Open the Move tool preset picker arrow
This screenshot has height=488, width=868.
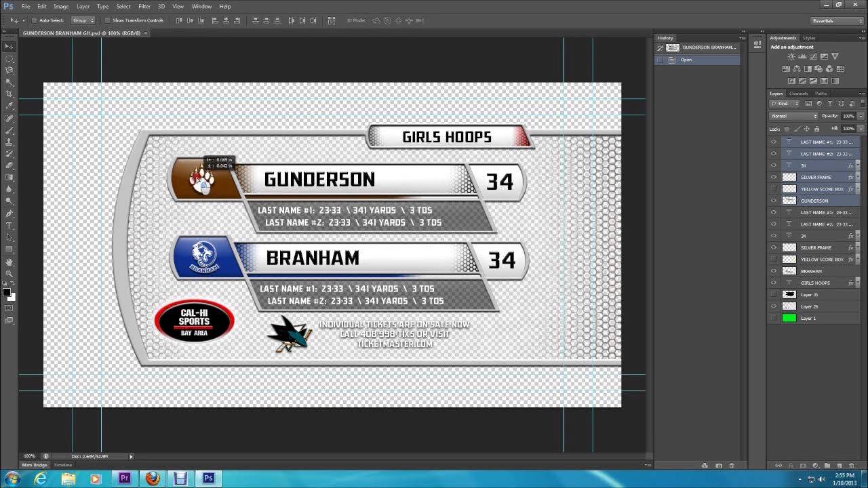pos(22,20)
